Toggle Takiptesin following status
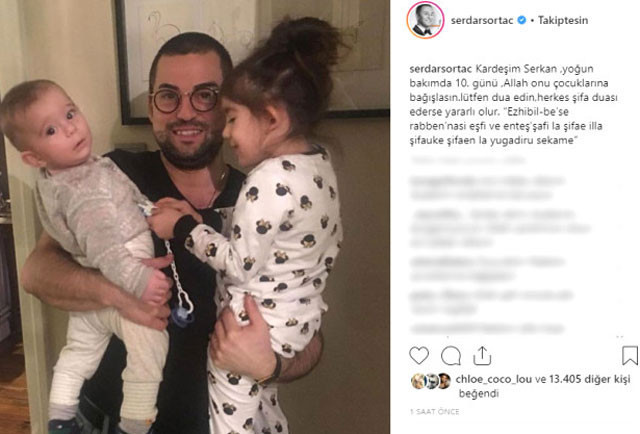 563,20
